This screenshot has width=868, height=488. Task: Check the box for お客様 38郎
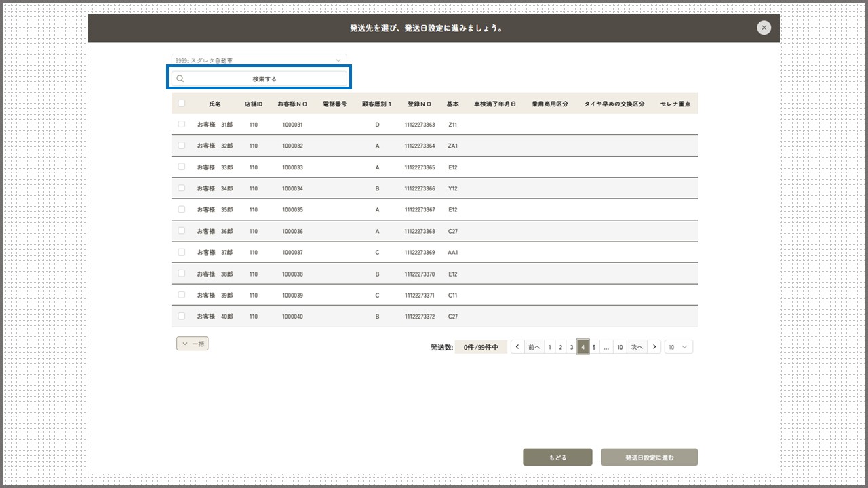[182, 274]
